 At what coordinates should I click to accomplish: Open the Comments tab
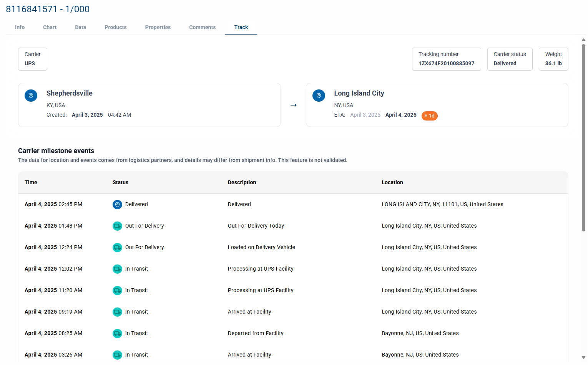click(202, 27)
